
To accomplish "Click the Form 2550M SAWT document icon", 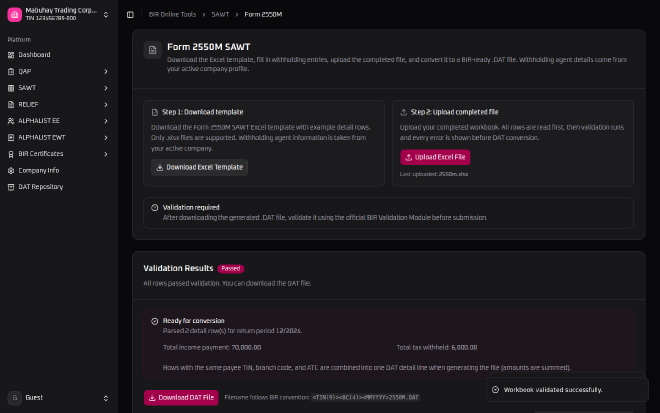I will 152,50.
